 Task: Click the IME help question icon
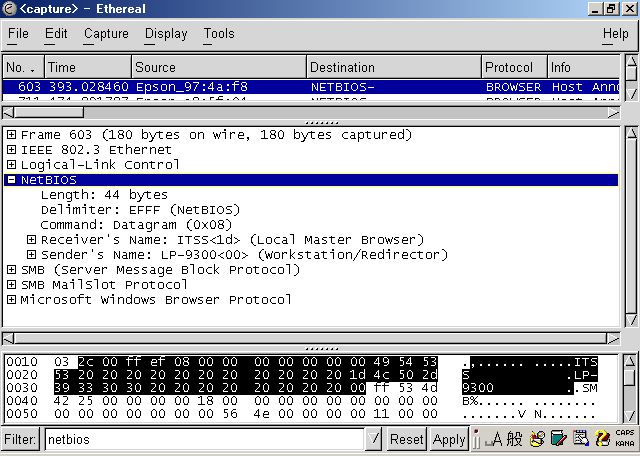(x=602, y=440)
